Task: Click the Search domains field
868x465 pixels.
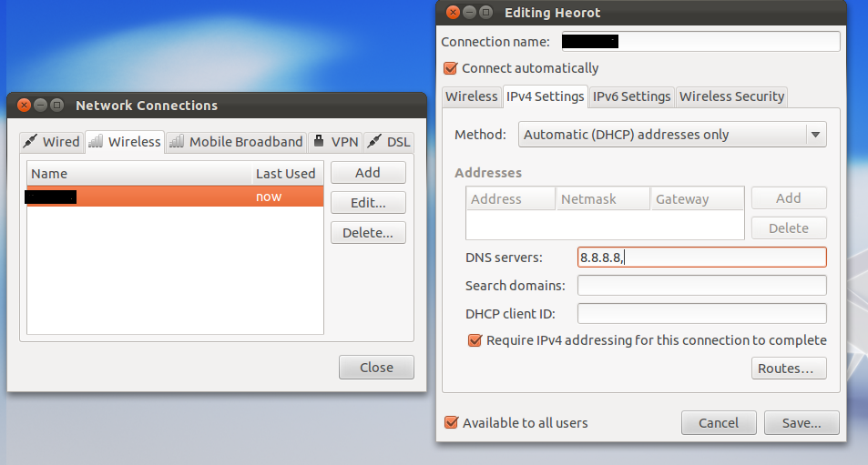Action: coord(702,286)
